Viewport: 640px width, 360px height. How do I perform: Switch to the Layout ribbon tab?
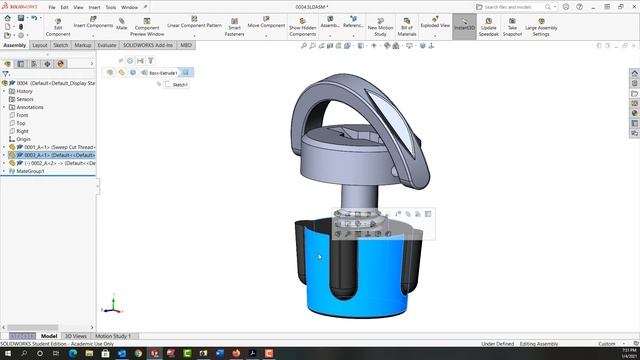pyautogui.click(x=40, y=45)
